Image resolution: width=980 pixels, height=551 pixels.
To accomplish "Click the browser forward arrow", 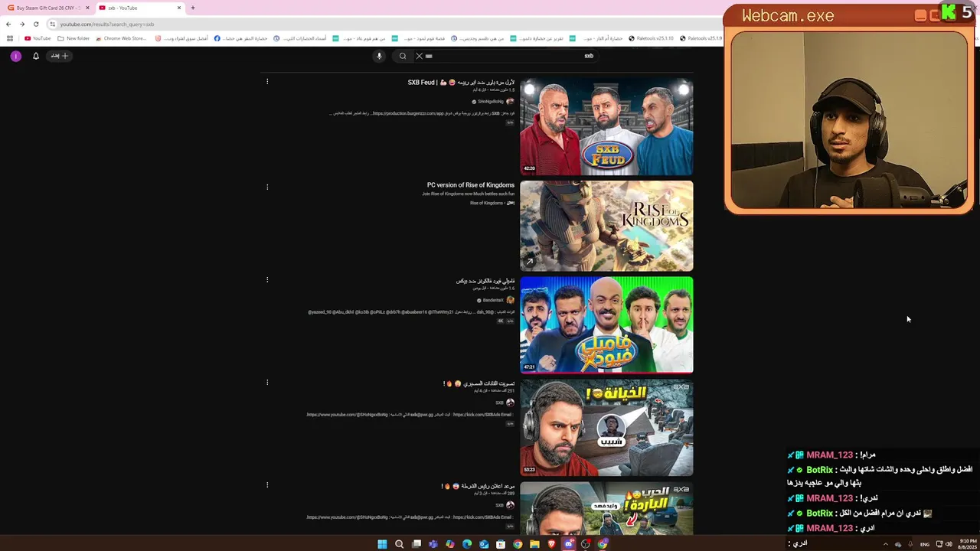I will click(22, 24).
